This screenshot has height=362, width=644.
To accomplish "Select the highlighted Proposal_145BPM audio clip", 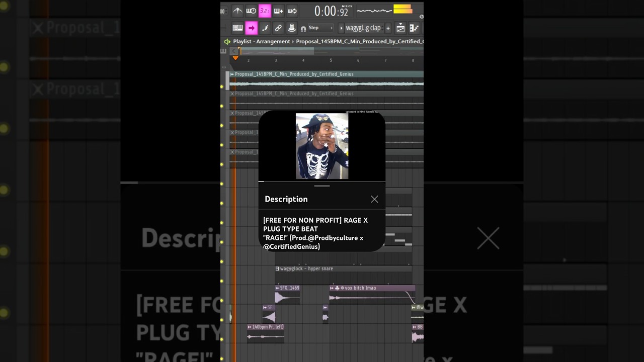I will click(327, 80).
